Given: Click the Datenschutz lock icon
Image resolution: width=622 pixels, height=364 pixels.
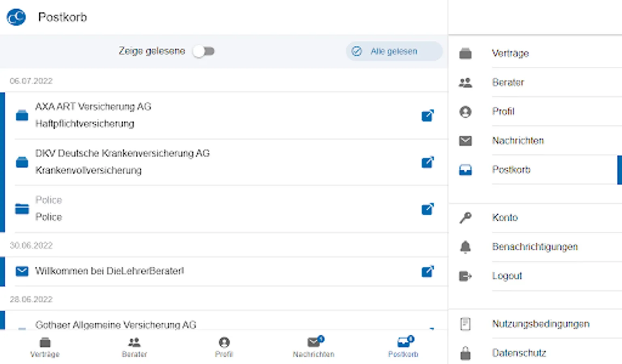Looking at the screenshot, I should click(465, 353).
